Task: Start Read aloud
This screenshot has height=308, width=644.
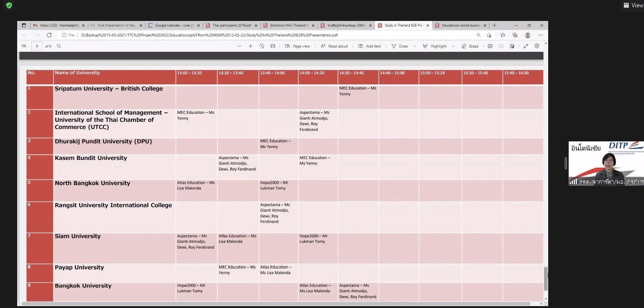Action: tap(334, 46)
